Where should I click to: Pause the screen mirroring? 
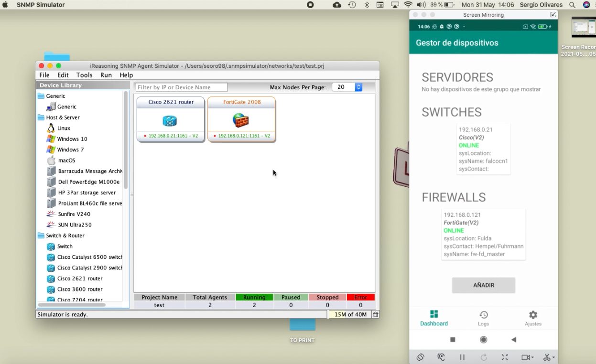click(x=462, y=357)
